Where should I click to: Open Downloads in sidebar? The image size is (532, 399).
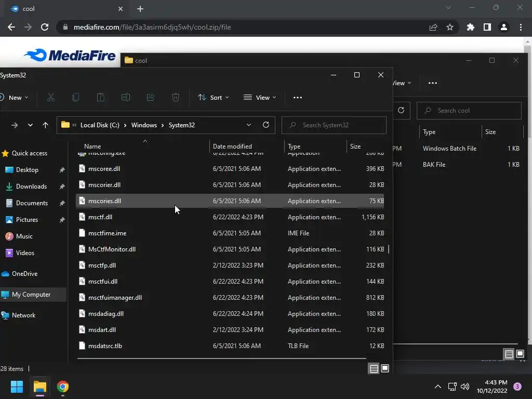[31, 187]
